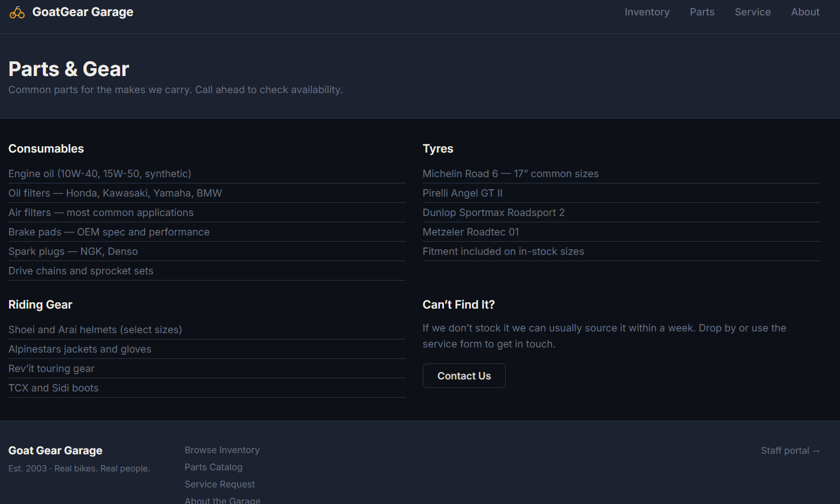Click the Goat Gear Garage footer title

click(55, 451)
